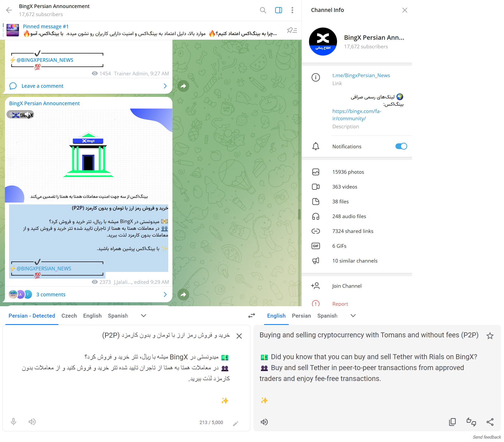Viewport: 504px width, 442px height.
Task: Select Persian language detection tab
Action: [x=32, y=316]
